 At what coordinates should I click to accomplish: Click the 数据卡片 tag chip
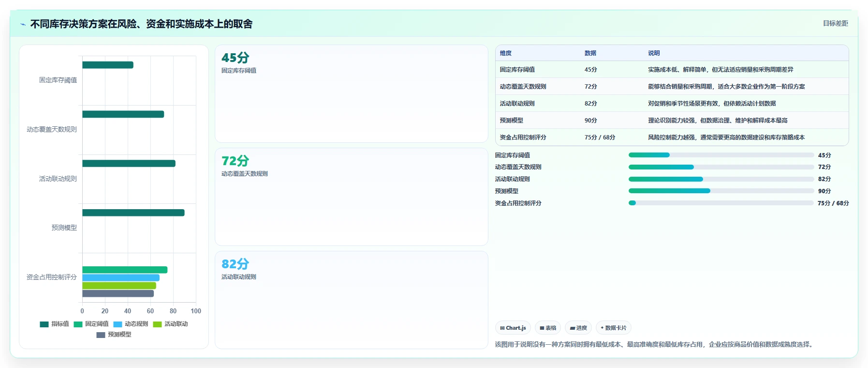tap(614, 328)
